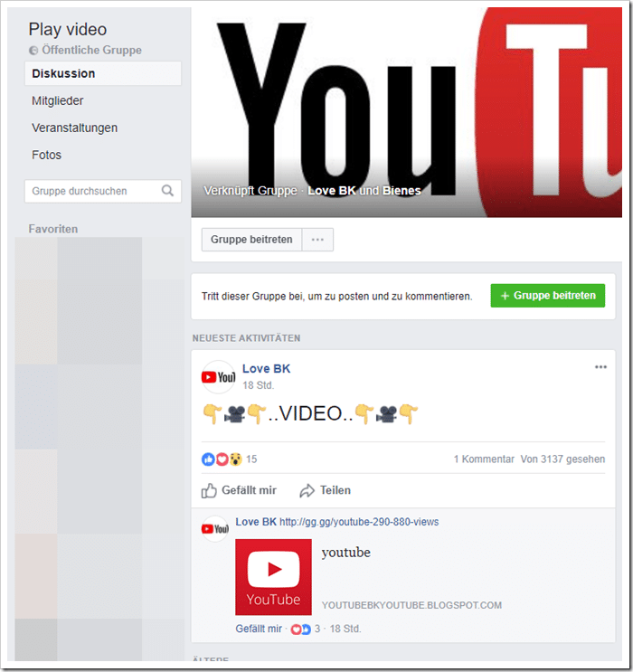
Task: Click Gefällt mir under the comment
Action: tap(259, 629)
